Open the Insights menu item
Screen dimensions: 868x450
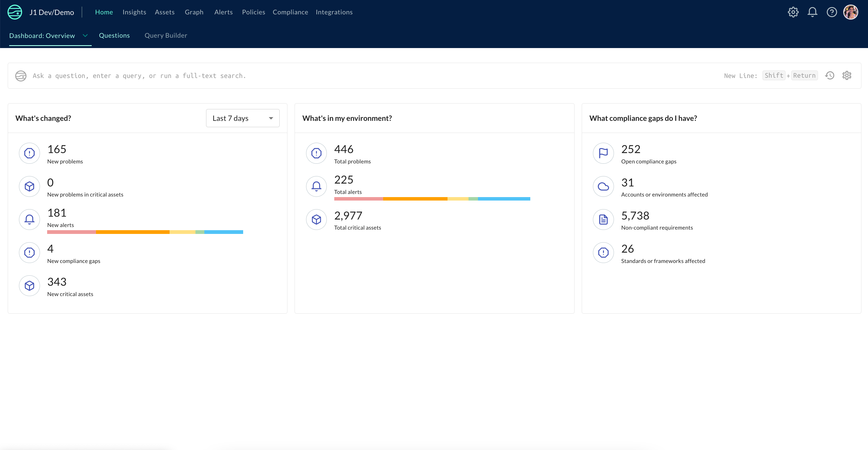coord(134,12)
